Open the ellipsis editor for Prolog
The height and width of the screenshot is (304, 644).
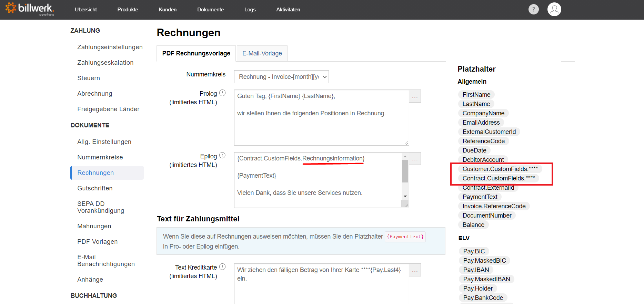click(x=415, y=96)
